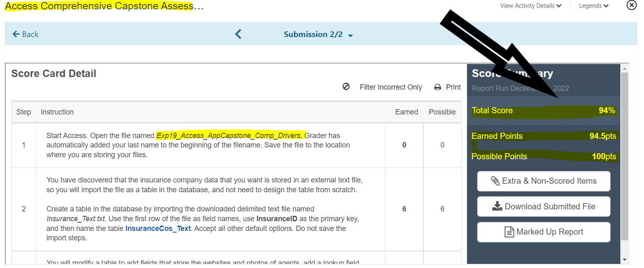This screenshot has width=644, height=268.
Task: Click the scrollbar down arrow
Action: [624, 259]
